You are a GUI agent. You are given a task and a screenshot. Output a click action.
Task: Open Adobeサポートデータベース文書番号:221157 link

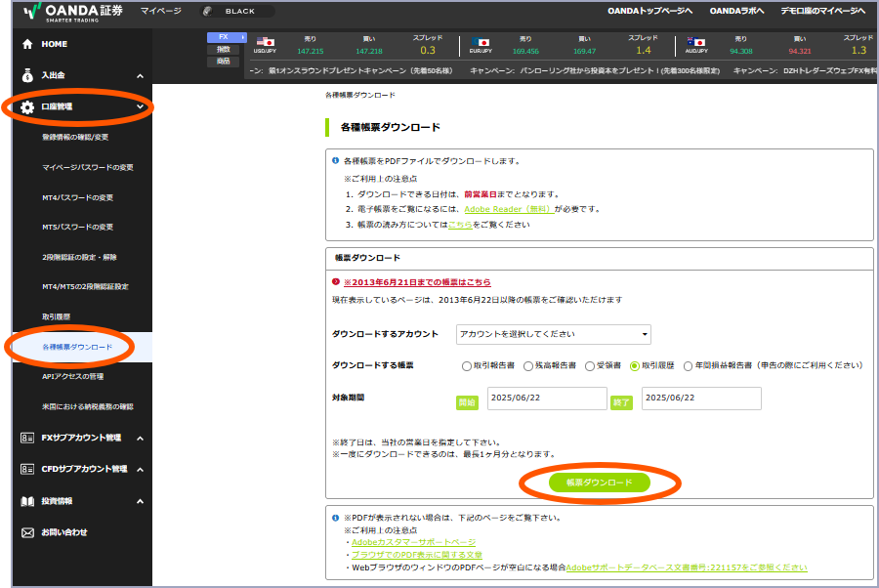pos(687,567)
